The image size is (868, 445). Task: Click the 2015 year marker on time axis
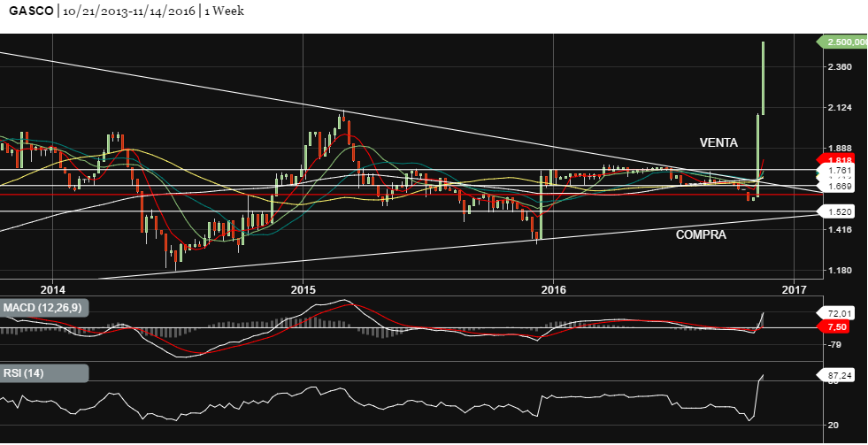pyautogui.click(x=303, y=289)
